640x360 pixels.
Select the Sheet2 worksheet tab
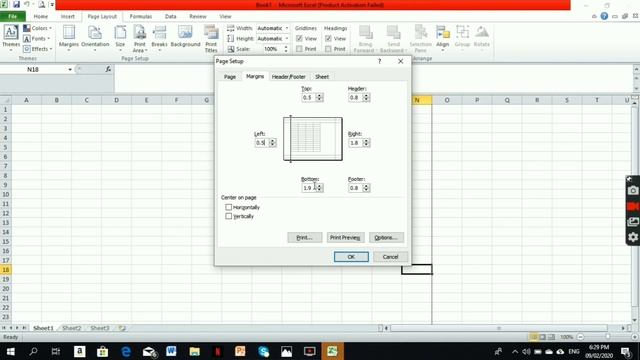[x=72, y=328]
